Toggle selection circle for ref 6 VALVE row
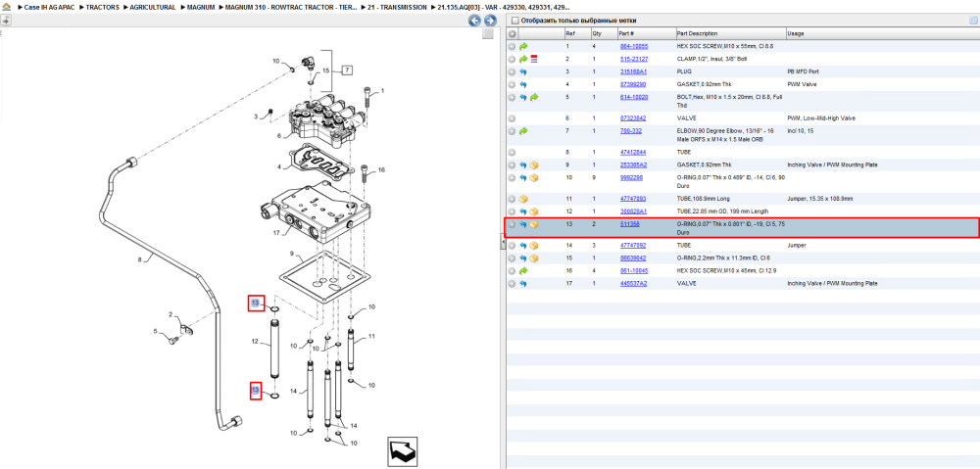This screenshot has width=980, height=469. 512,118
